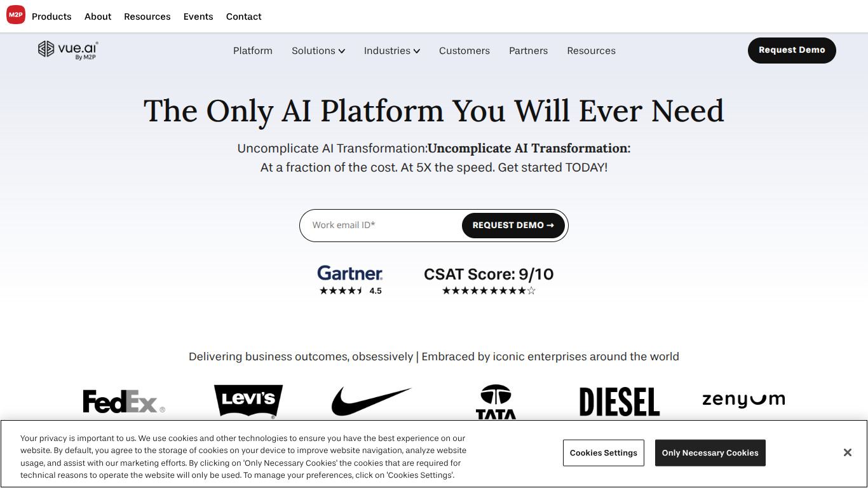Expand the Industries dropdown
Viewport: 868px width, 488px height.
tap(392, 51)
